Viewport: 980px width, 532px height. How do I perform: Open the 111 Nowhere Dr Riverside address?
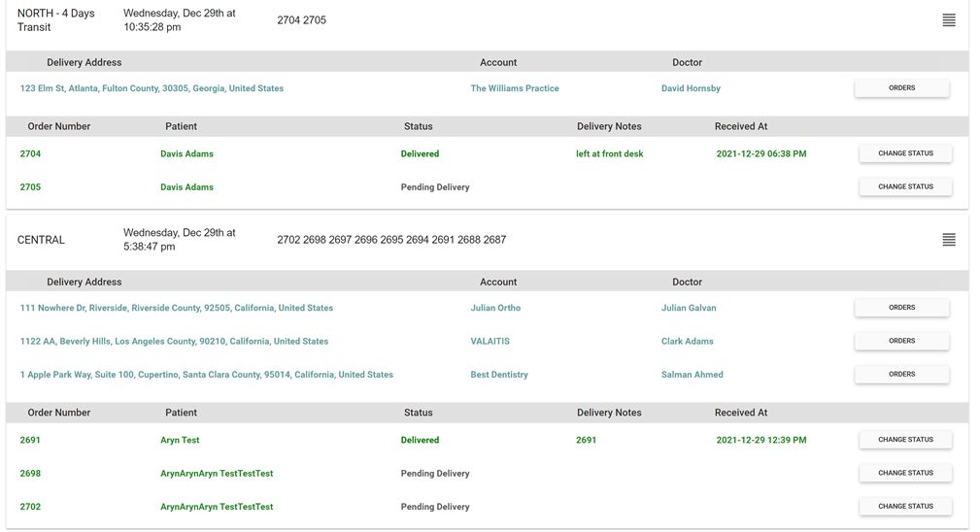tap(176, 308)
